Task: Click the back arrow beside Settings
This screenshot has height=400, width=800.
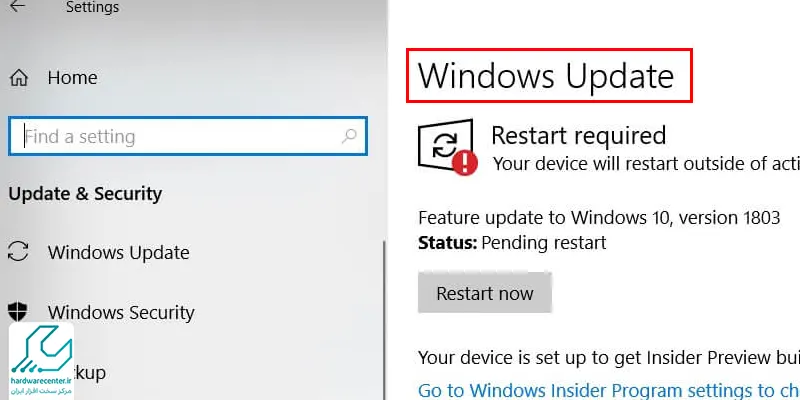Action: [x=17, y=6]
